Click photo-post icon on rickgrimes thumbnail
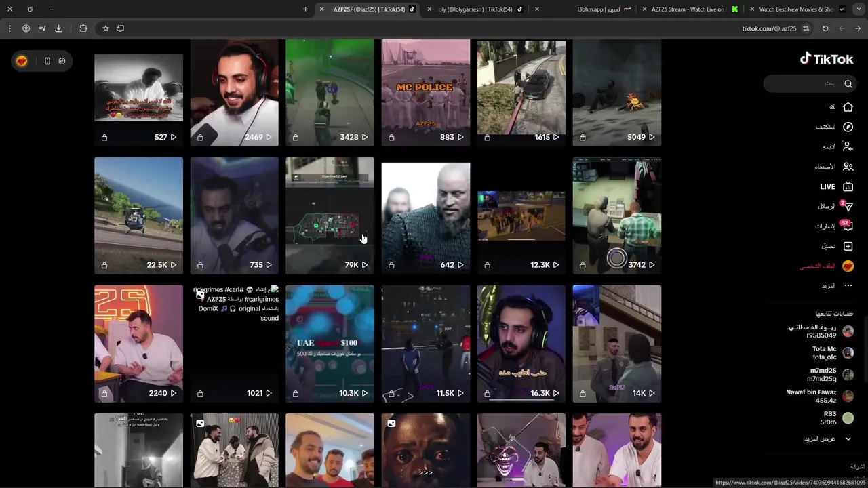The image size is (868, 488). tap(200, 295)
